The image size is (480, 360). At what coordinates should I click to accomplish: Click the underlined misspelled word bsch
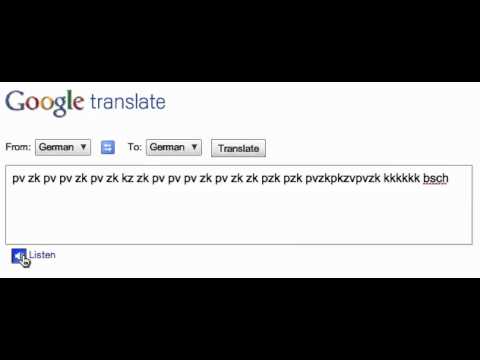tap(436, 178)
